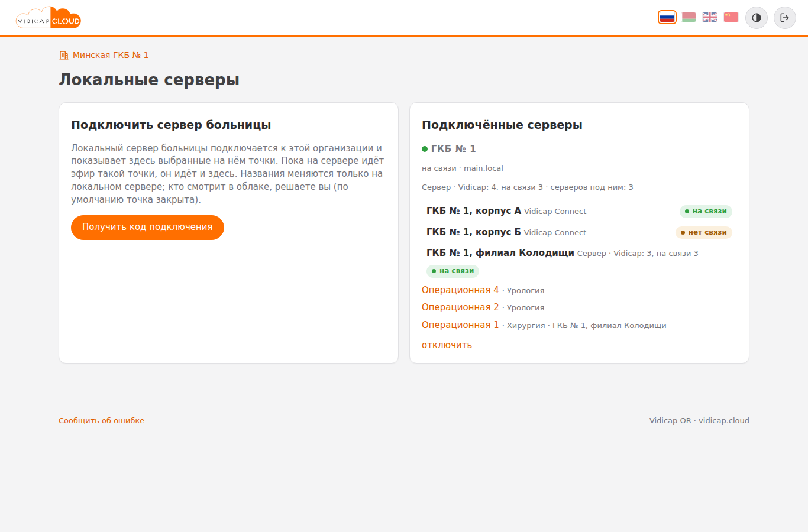808x532 pixels.
Task: Click Подключить сервер больницы card title
Action: tap(171, 125)
